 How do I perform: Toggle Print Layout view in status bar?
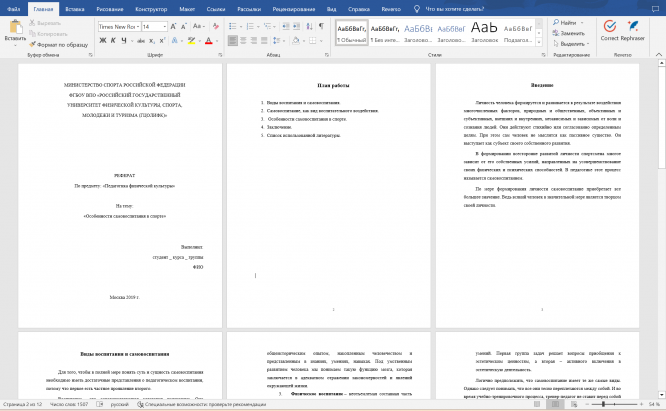tap(555, 404)
